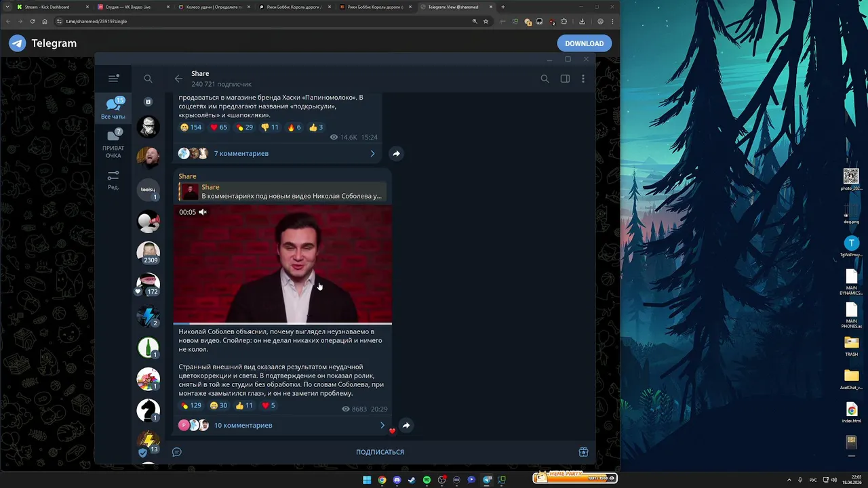Click the gift icon in the bottom bar
Viewport: 868px width, 488px height.
tap(583, 452)
